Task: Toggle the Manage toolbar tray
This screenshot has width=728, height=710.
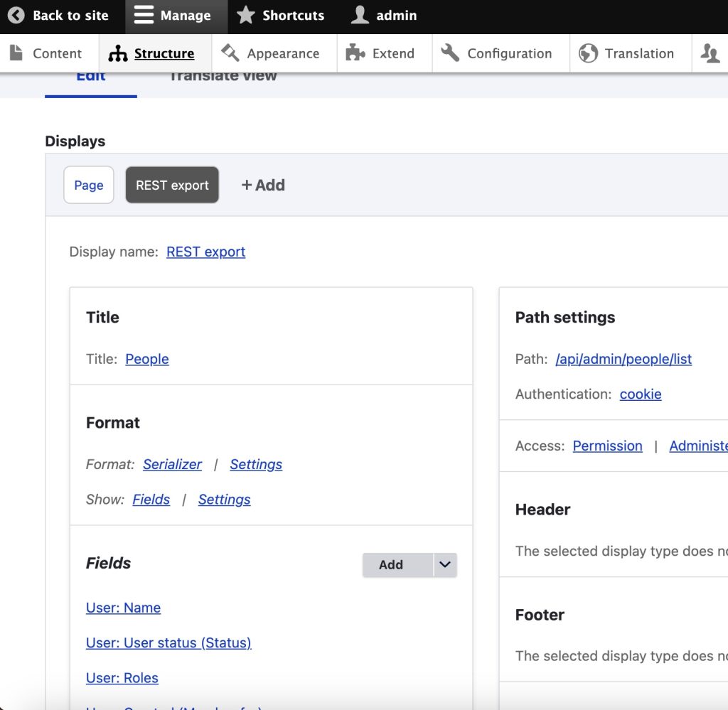Action: [x=176, y=16]
